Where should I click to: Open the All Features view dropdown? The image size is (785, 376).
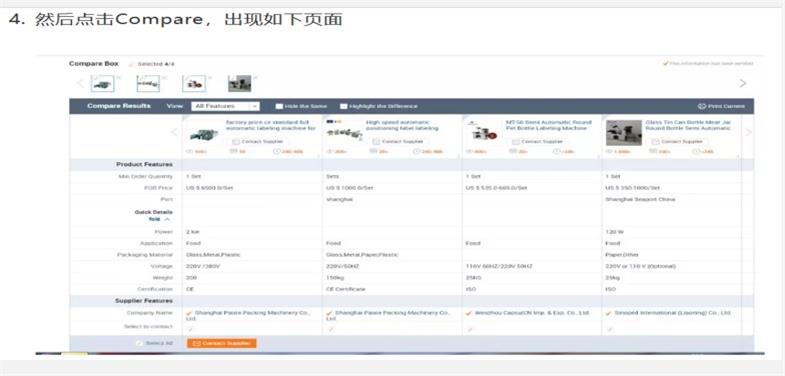[225, 106]
